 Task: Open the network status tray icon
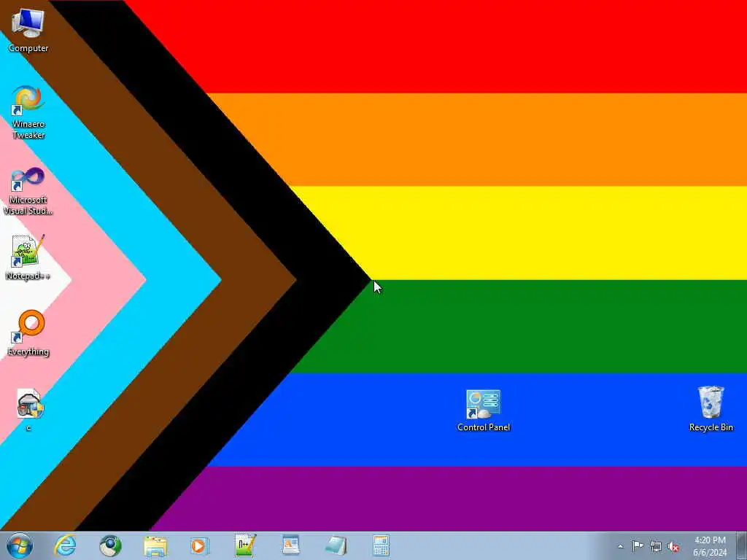656,547
